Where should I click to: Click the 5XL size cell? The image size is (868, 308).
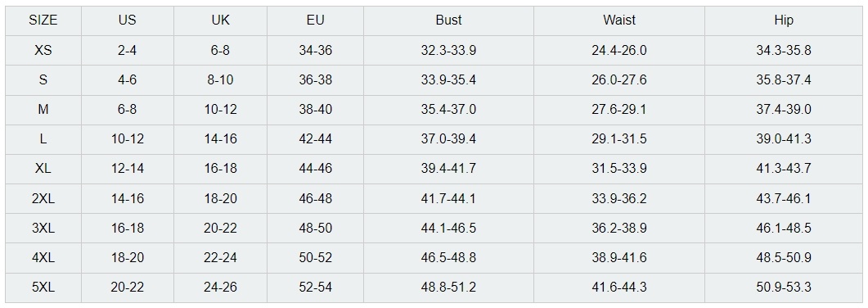[x=43, y=288]
